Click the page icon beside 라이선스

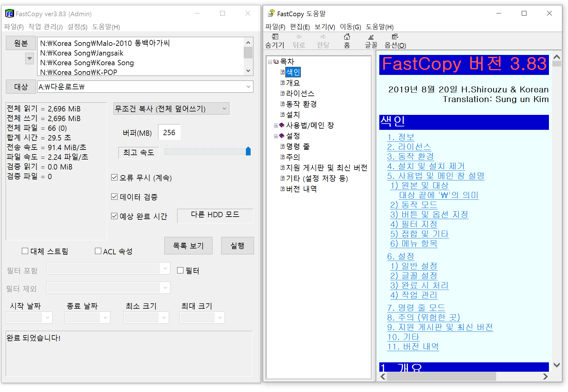pos(282,93)
